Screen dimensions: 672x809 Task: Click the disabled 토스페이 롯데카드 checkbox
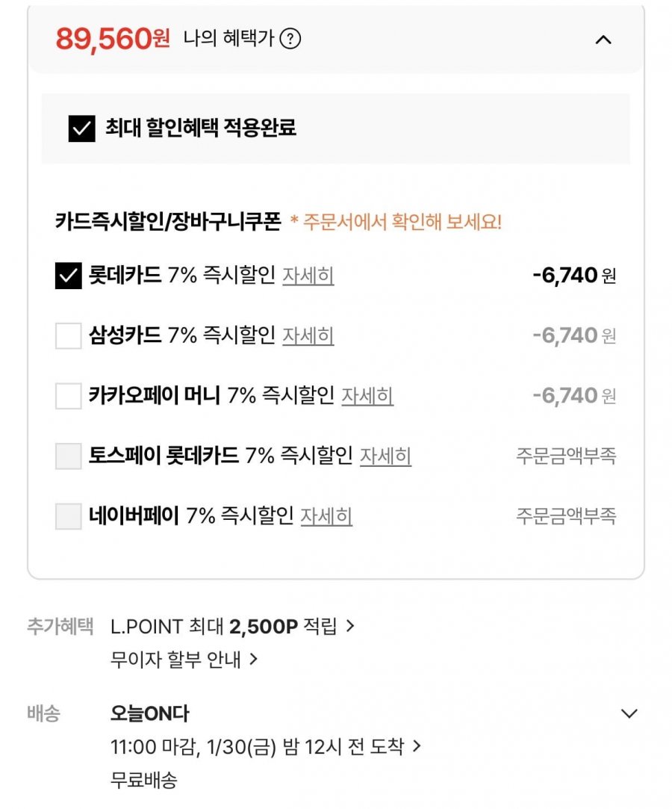click(x=69, y=456)
